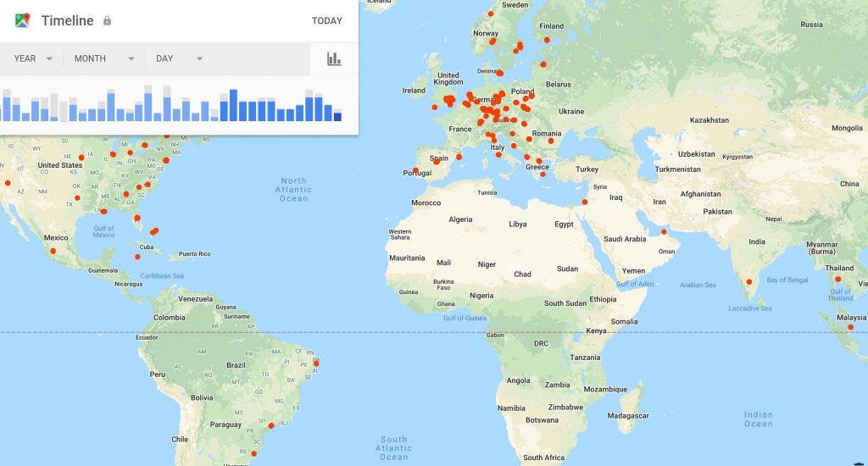Click the TODAY button
The height and width of the screenshot is (466, 868).
[326, 20]
